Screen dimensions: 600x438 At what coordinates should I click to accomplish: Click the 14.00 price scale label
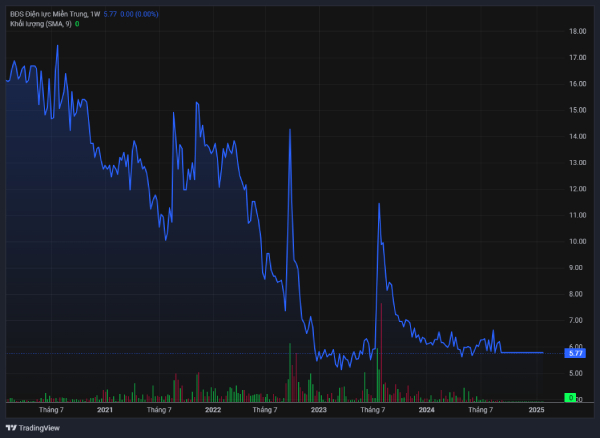[x=576, y=136]
